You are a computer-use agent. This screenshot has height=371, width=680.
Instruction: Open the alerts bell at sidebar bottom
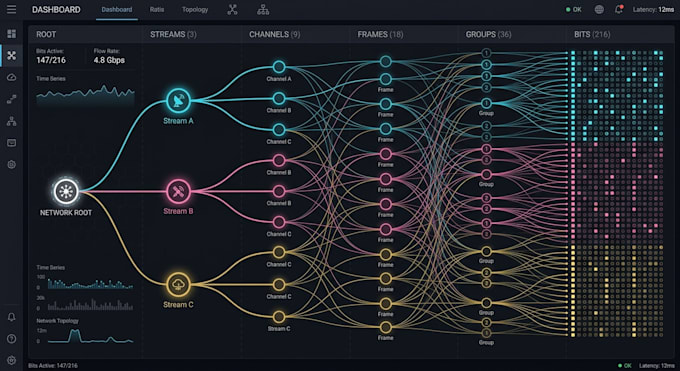12,317
